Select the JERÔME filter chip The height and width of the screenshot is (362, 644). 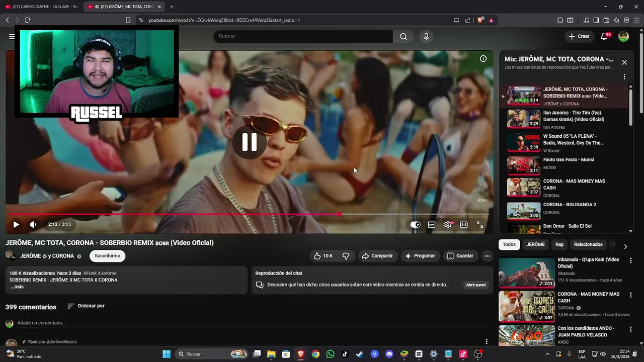tap(535, 244)
